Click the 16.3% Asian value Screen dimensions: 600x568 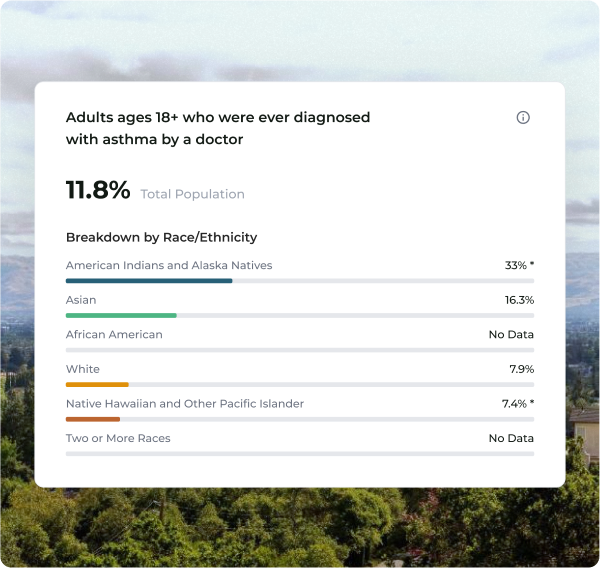click(519, 300)
